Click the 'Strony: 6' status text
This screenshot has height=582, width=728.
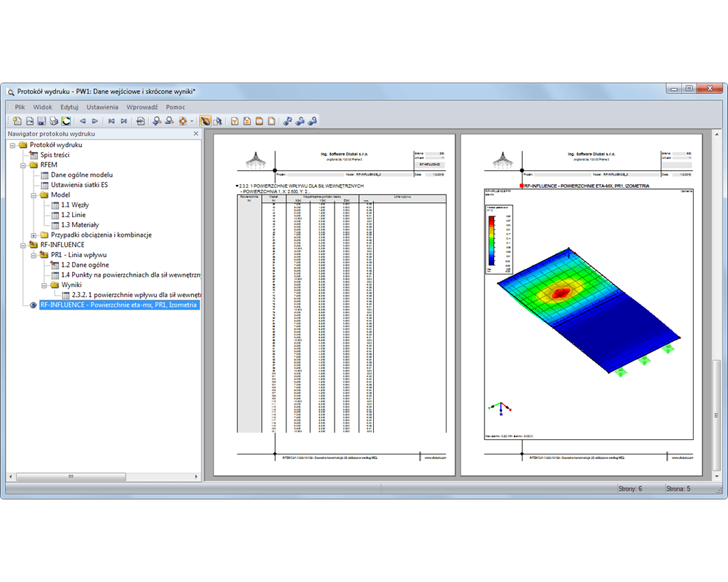(630, 489)
